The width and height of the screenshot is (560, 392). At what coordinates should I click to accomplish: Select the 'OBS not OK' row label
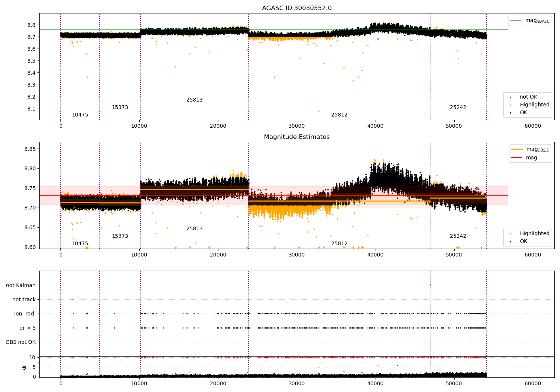(21, 342)
